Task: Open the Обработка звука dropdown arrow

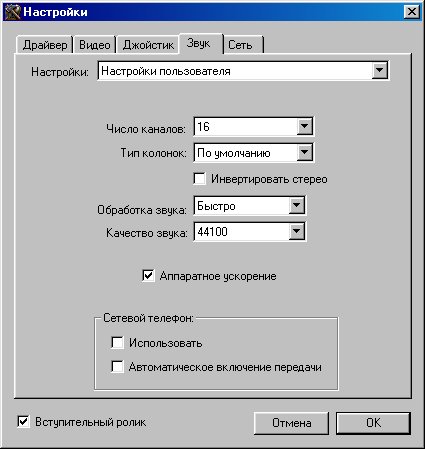Action: pos(296,205)
